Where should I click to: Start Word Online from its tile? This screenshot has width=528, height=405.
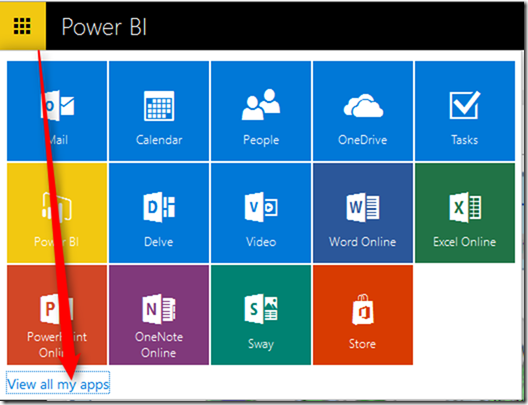click(x=363, y=213)
